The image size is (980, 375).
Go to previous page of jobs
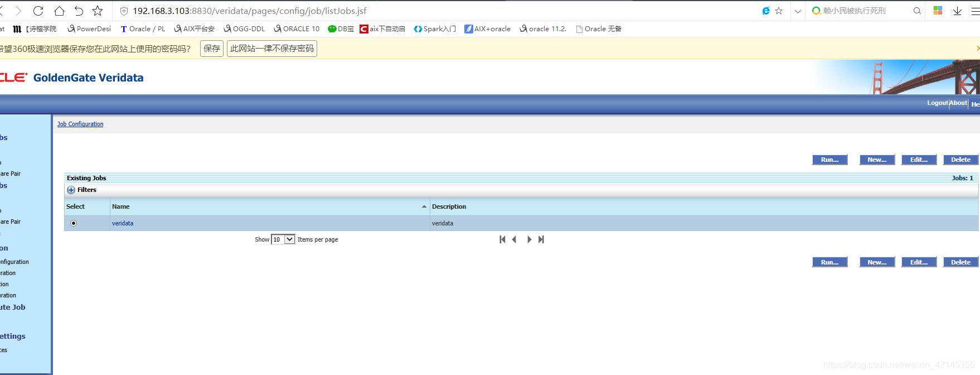514,239
